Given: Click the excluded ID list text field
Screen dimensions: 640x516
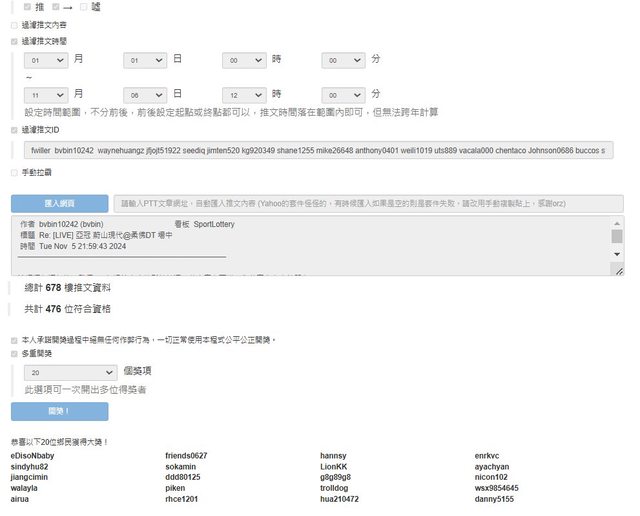Looking at the screenshot, I should (x=318, y=150).
